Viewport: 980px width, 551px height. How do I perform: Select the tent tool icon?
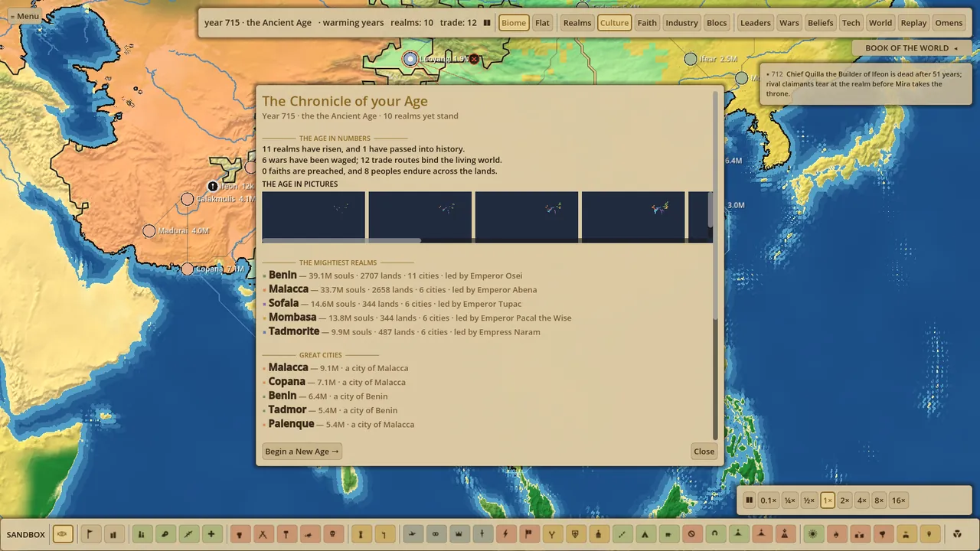click(645, 534)
